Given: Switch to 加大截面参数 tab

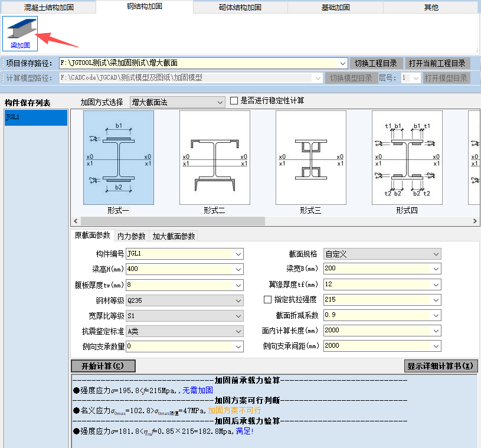Looking at the screenshot, I should [174, 236].
